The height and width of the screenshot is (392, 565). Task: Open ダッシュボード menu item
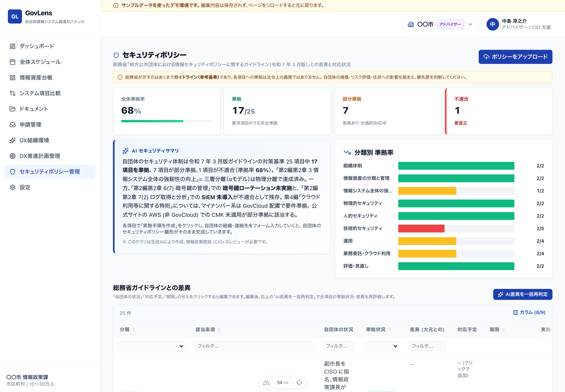[50, 46]
